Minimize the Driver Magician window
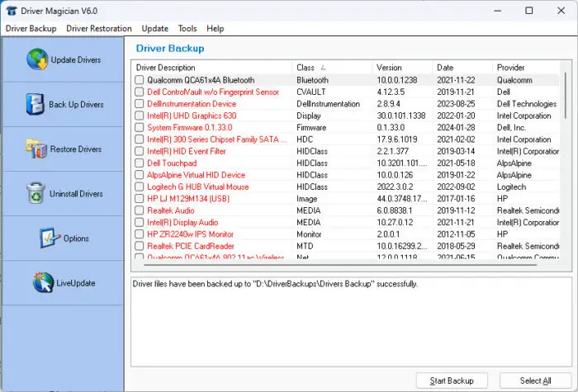 coord(498,11)
